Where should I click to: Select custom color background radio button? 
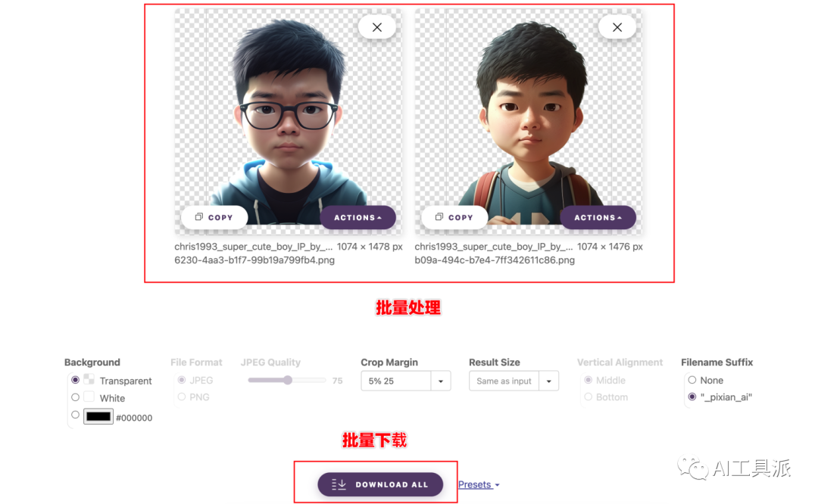[75, 415]
